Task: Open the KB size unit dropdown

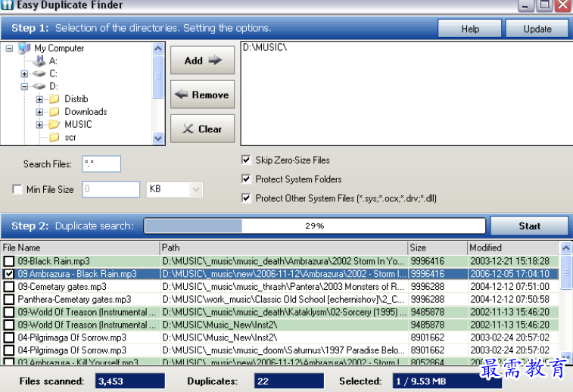Action: [196, 190]
